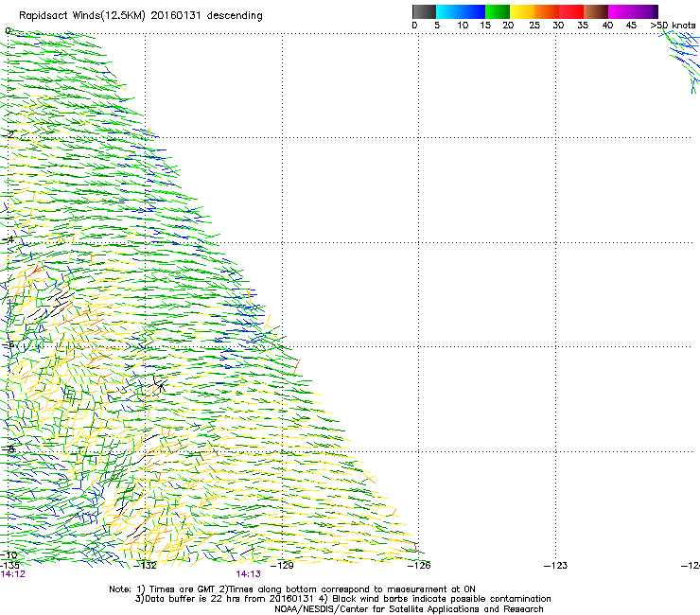Click the gray 0-5 knots legend segment

point(424,11)
